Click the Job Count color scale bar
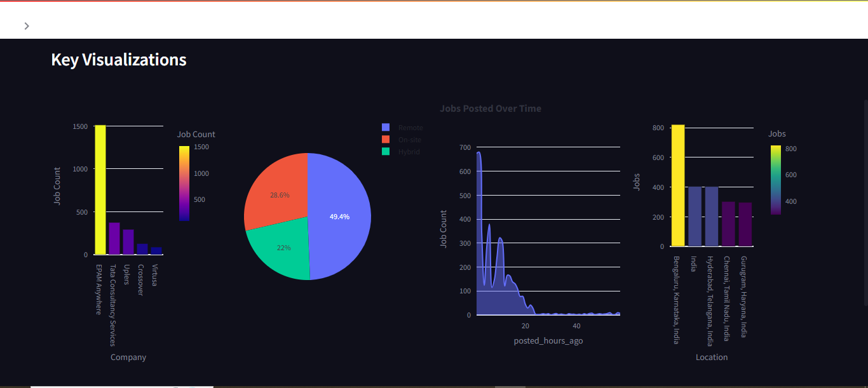The image size is (868, 388). point(184,183)
